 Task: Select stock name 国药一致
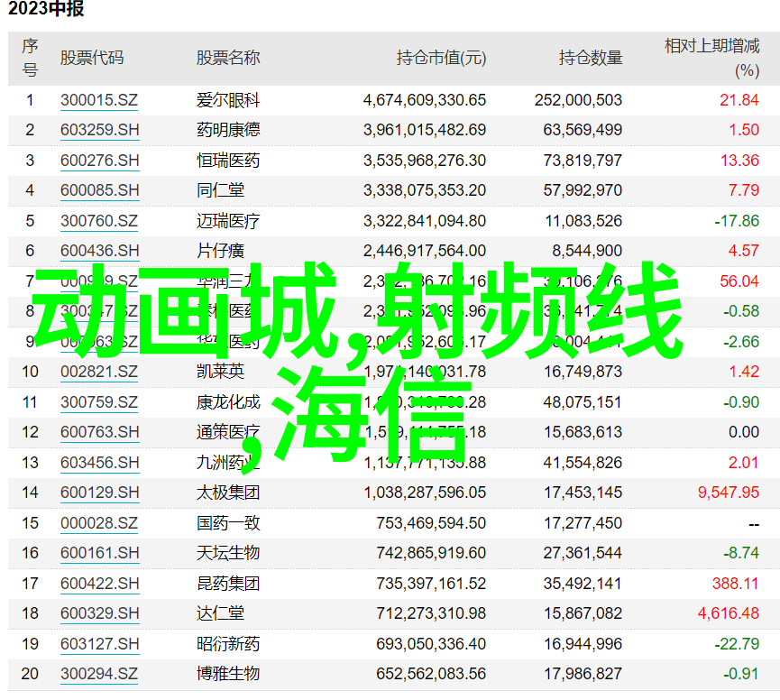228,523
